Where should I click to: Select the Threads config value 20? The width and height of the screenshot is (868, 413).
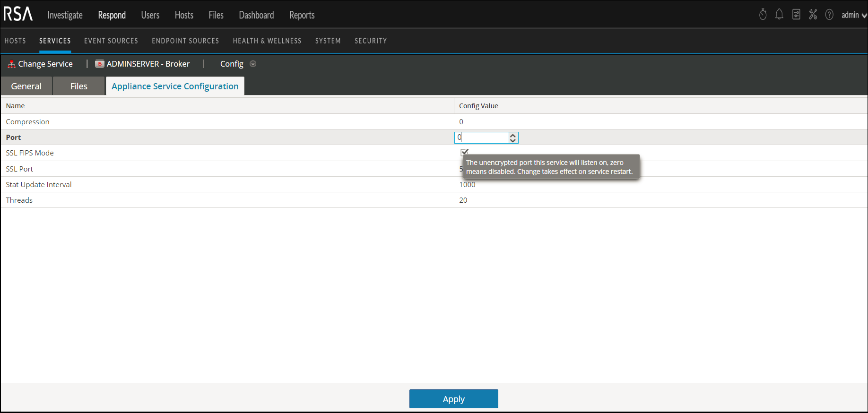pyautogui.click(x=463, y=200)
